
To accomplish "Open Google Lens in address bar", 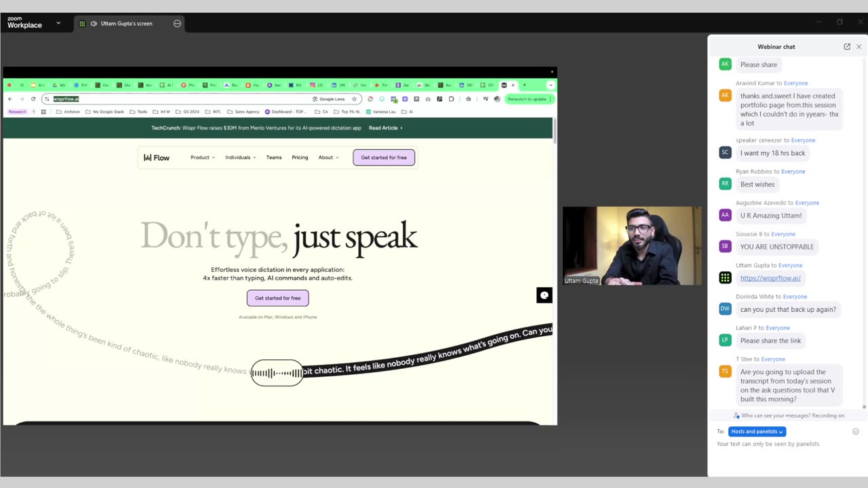I will 328,99.
